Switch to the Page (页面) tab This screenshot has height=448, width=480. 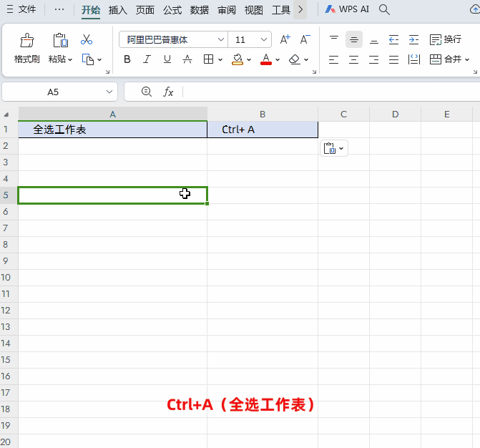[x=145, y=10]
